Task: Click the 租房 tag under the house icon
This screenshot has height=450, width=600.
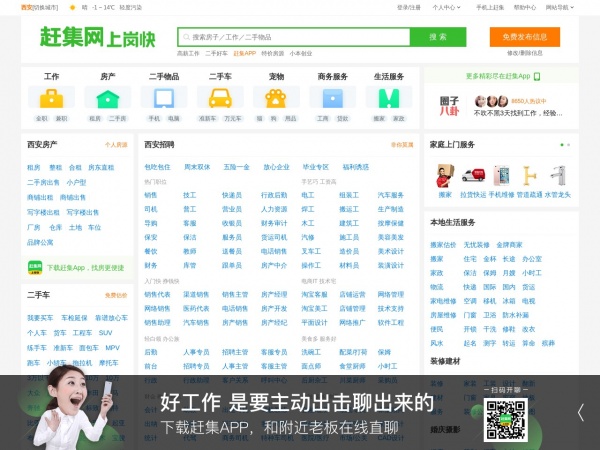Action: pos(95,119)
